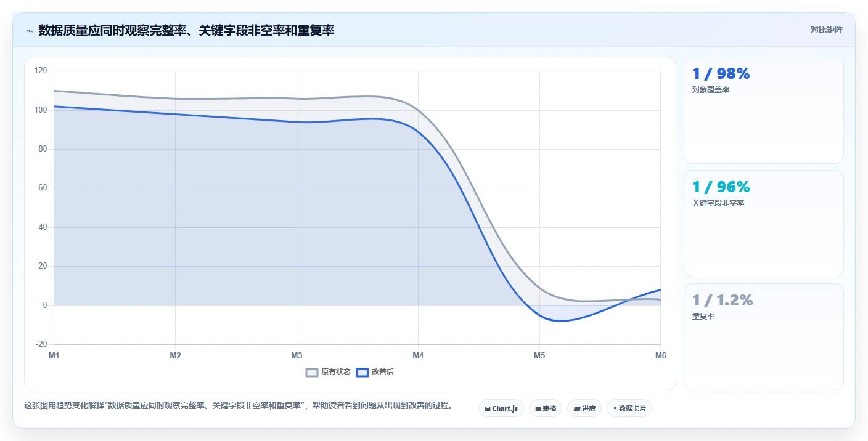Click the 对比矩阵 label in header
Image resolution: width=868 pixels, height=441 pixels.
pos(826,30)
